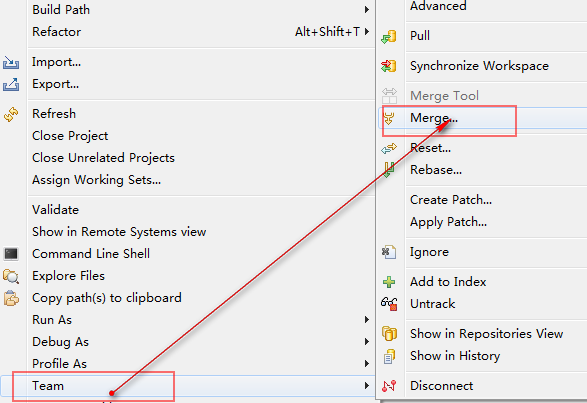
Task: Click the Explore Files magnifier icon
Action: point(11,276)
